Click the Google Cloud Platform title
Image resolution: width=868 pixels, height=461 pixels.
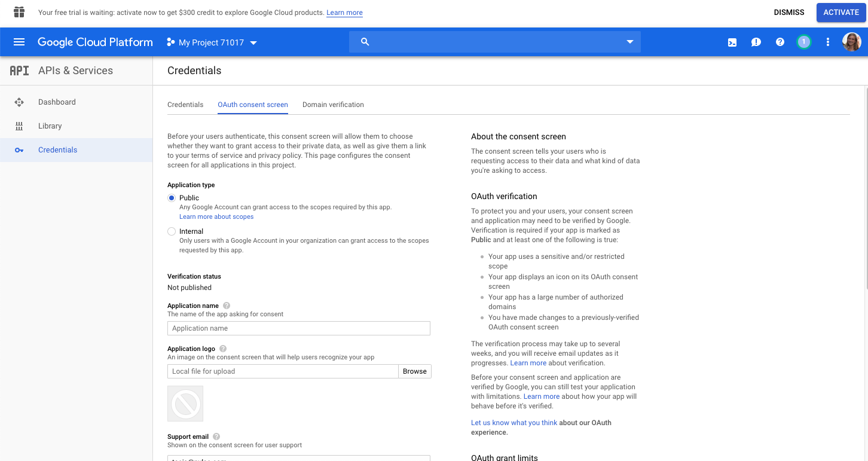[95, 42]
